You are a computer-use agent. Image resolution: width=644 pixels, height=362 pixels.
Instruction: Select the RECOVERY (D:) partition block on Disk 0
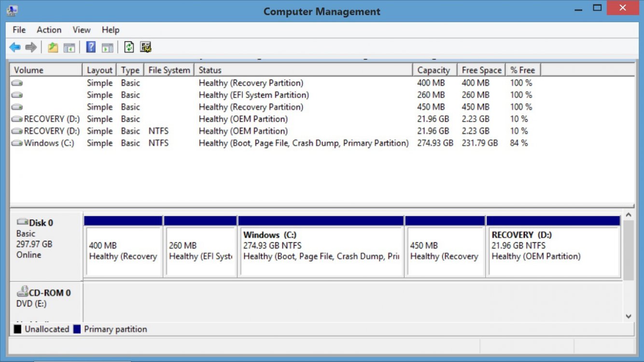click(x=553, y=247)
